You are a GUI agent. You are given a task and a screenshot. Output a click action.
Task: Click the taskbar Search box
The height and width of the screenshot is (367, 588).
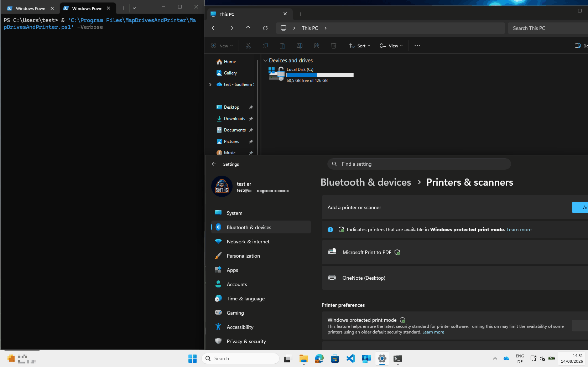click(x=240, y=358)
